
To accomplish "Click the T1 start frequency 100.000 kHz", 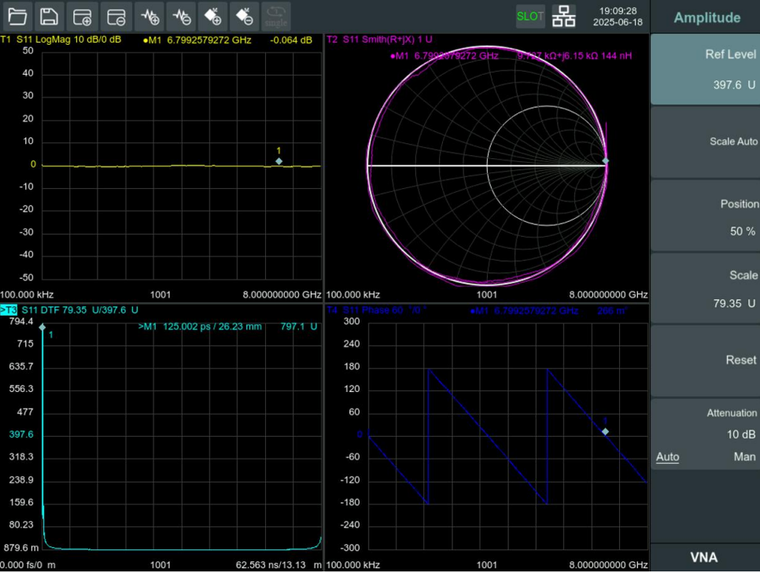I will click(x=27, y=295).
